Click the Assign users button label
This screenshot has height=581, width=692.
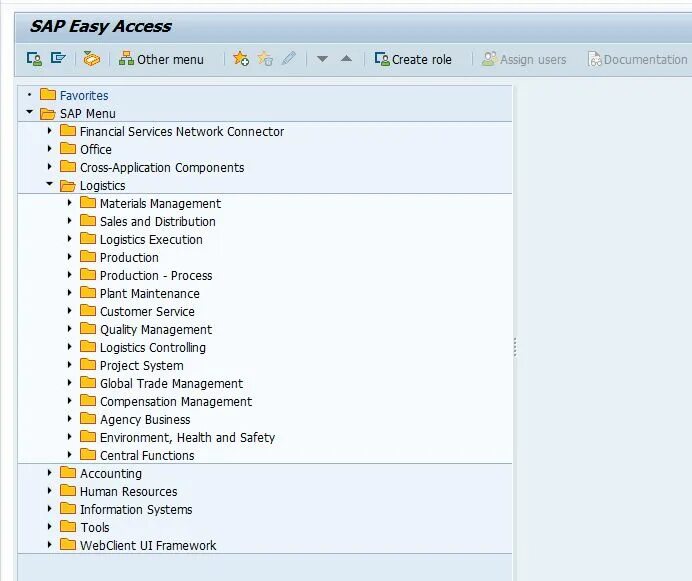533,60
